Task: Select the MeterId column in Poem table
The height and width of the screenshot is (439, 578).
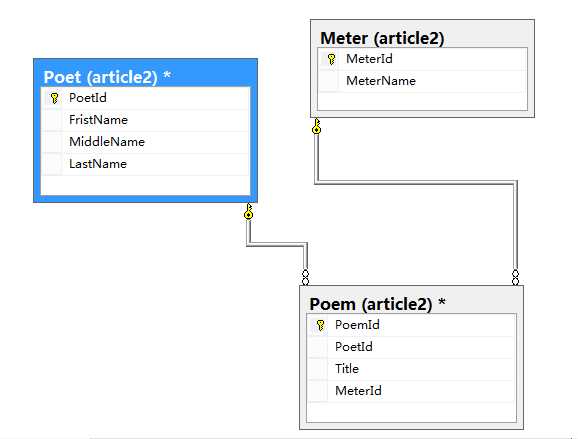Action: [x=412, y=391]
